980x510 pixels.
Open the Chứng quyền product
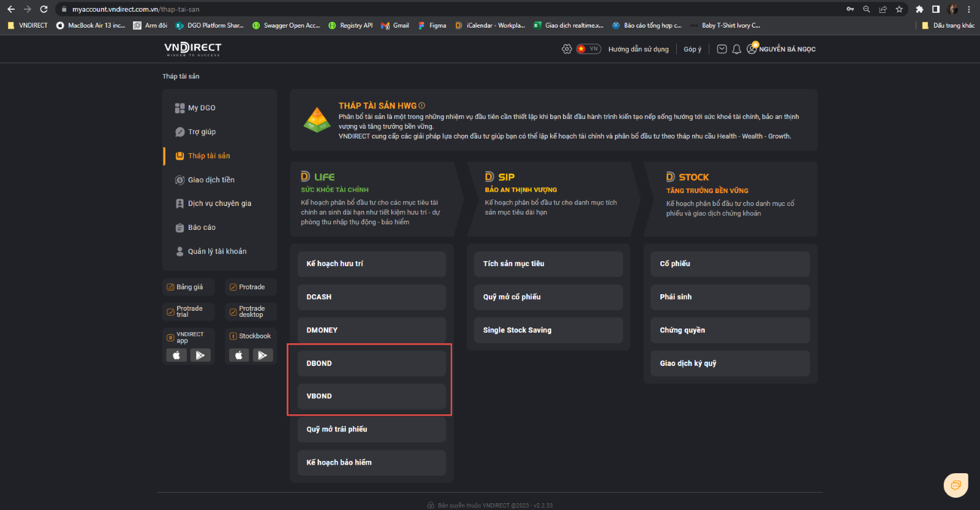[730, 330]
